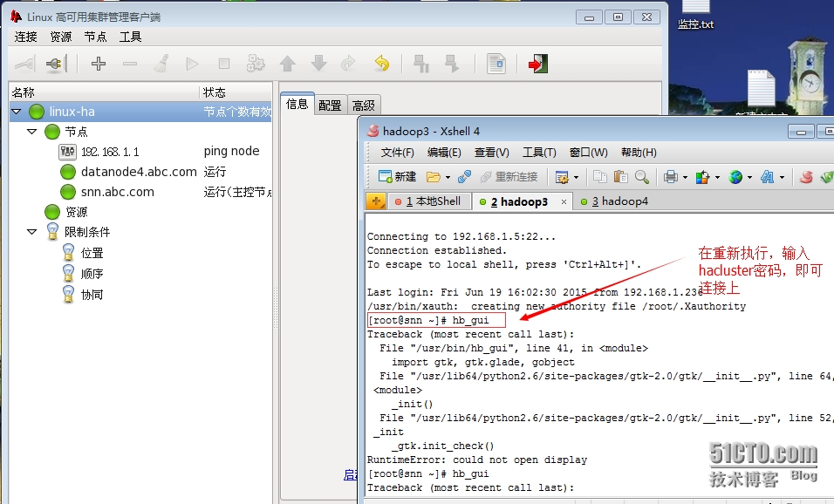
Task: Select node datanode4.abc.com
Action: click(139, 172)
